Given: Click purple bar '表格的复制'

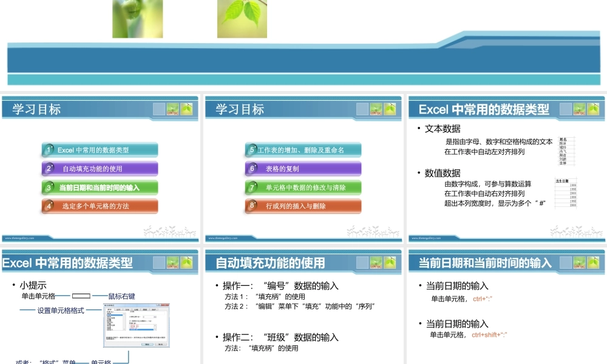Looking at the screenshot, I should 303,169.
